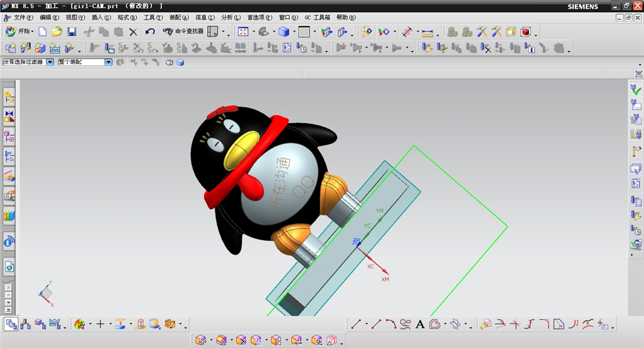Click the blue shaded cube rendering style icon
Image resolution: width=644 pixels, height=348 pixels.
[x=284, y=31]
